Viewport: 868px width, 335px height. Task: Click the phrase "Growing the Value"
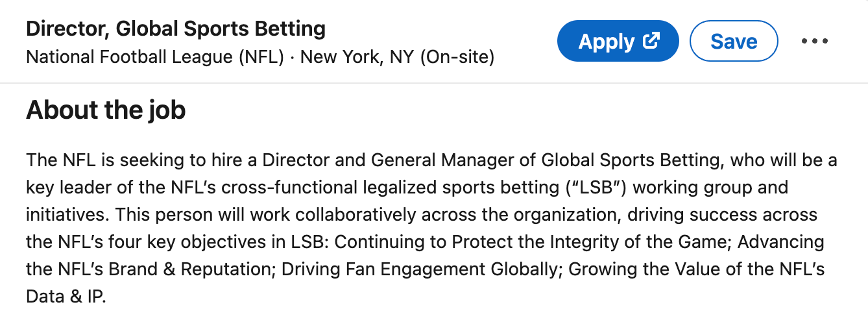pyautogui.click(x=642, y=269)
